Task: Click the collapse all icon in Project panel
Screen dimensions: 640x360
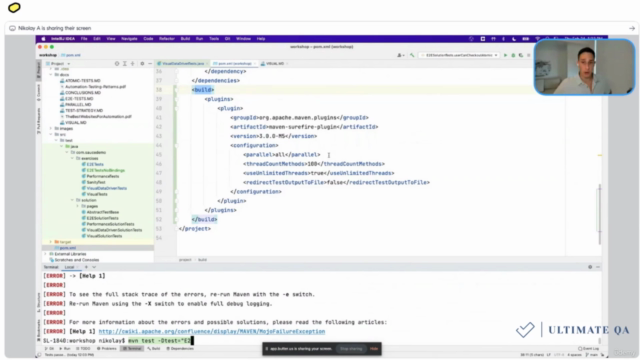Action: coord(132,64)
